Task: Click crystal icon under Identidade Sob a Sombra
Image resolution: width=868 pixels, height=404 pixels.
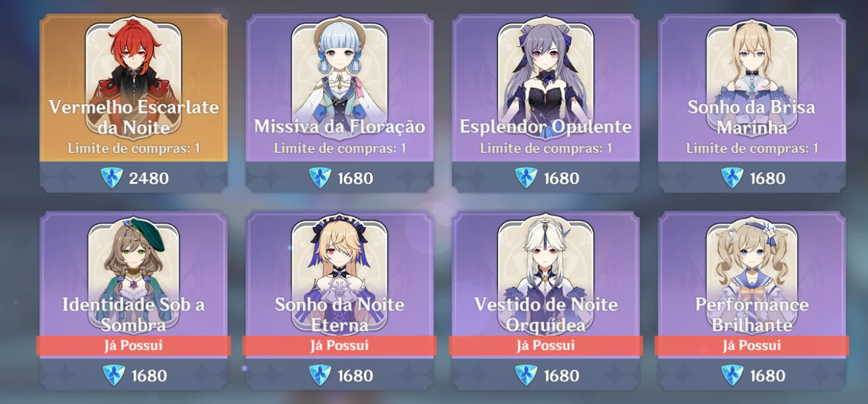Action: click(113, 375)
